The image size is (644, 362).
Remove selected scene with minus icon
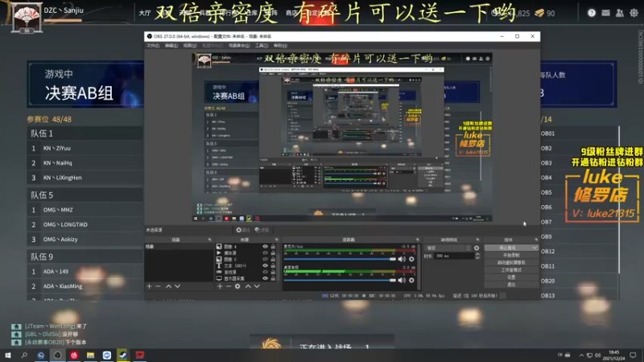pos(158,286)
